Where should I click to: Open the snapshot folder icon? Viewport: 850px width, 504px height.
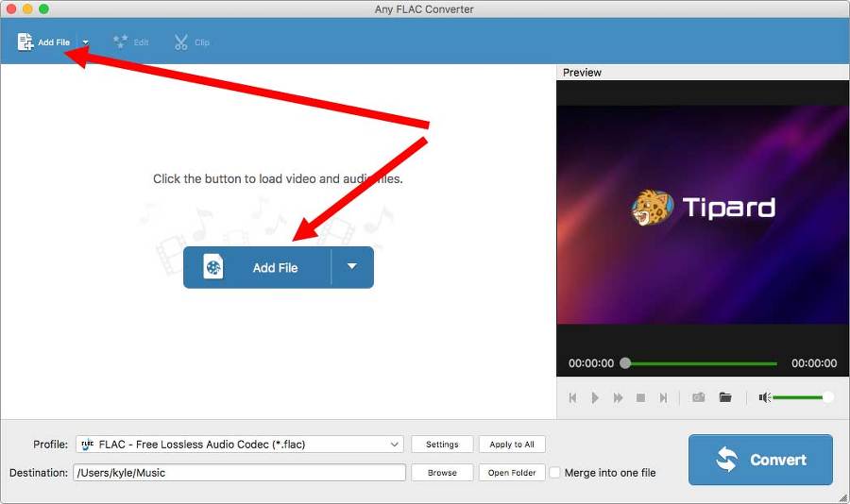(725, 397)
